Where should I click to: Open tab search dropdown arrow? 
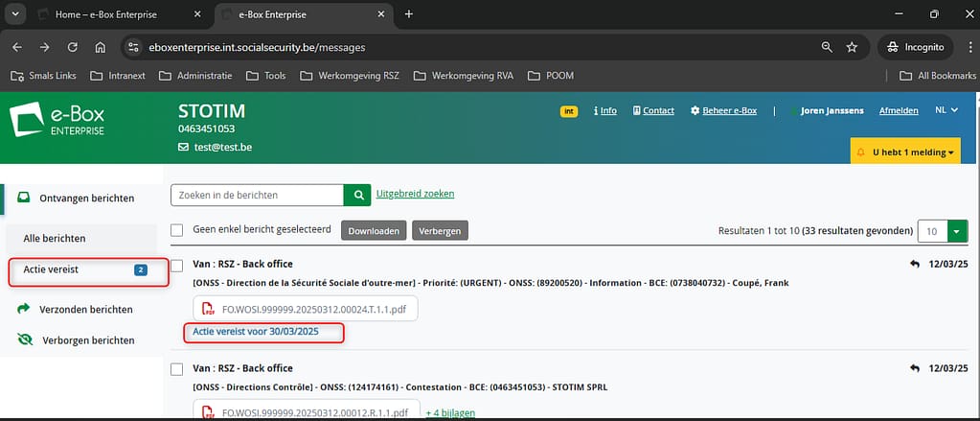[x=15, y=14]
